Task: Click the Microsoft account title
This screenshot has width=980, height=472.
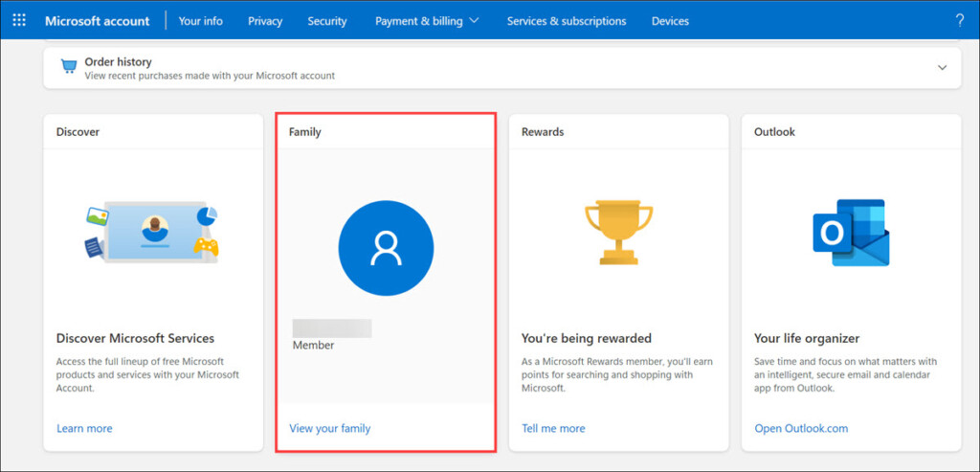Action: tap(98, 21)
